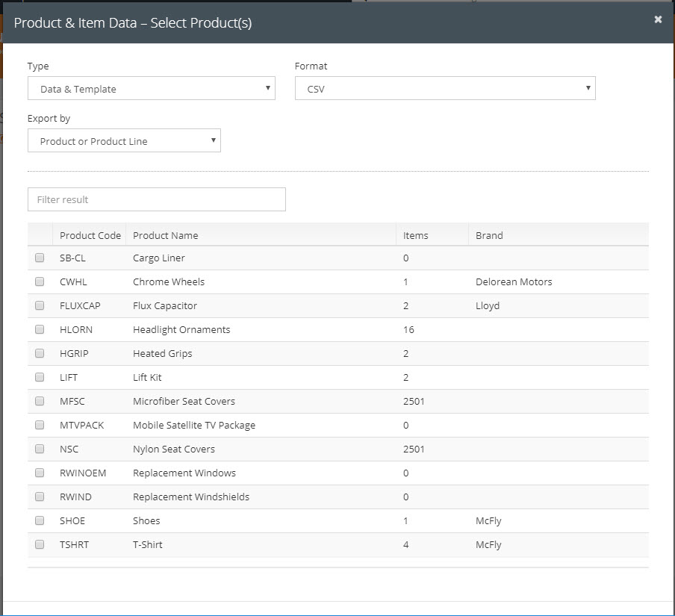Click the Nylon Seat Covers name

pyautogui.click(x=173, y=449)
